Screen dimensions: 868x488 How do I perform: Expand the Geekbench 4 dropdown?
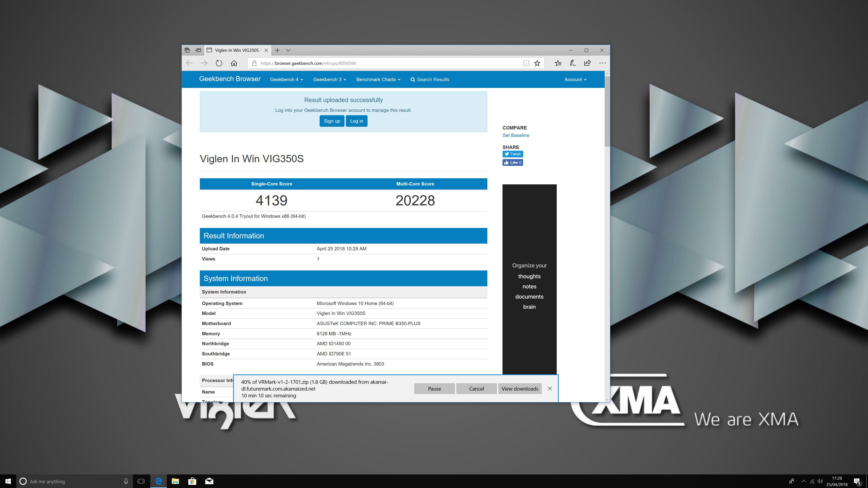click(x=286, y=80)
